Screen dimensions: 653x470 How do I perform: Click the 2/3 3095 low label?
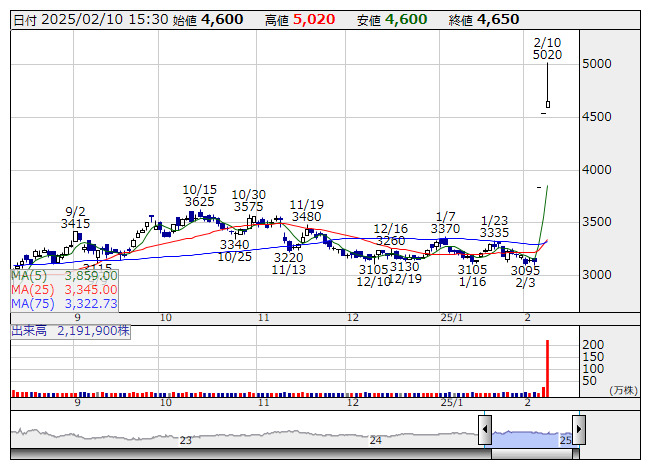[525, 277]
